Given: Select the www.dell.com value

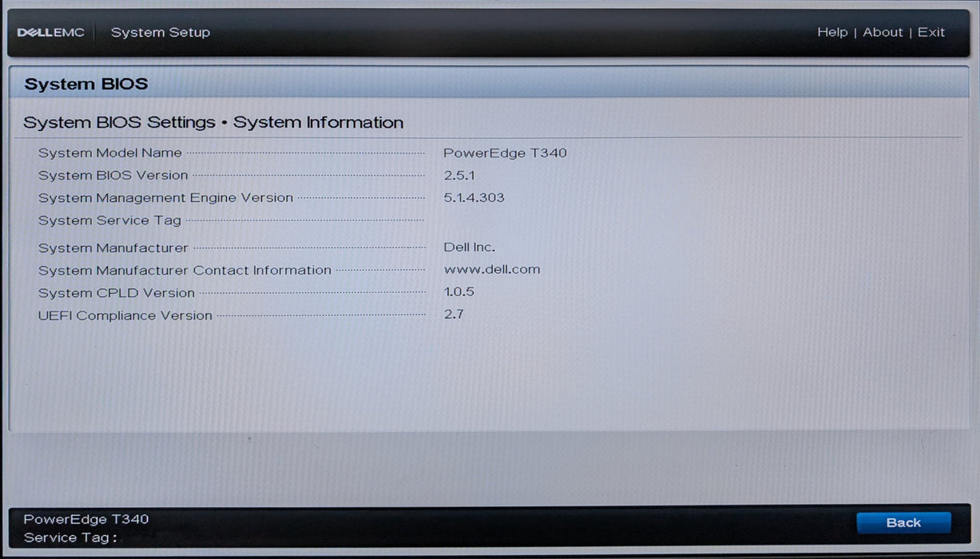Looking at the screenshot, I should (x=492, y=270).
